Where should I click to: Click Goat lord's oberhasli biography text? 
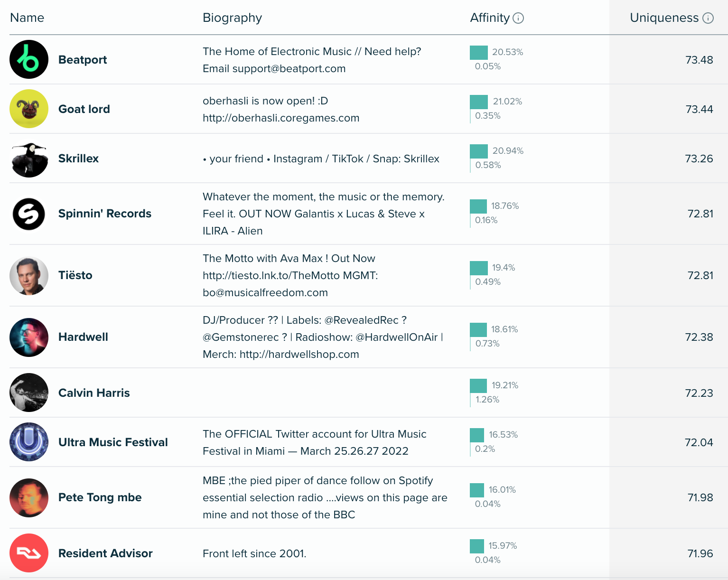(281, 109)
